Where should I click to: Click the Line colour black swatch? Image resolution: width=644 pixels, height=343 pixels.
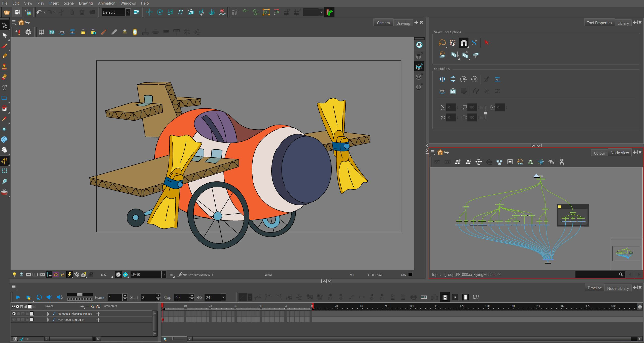[x=410, y=275]
